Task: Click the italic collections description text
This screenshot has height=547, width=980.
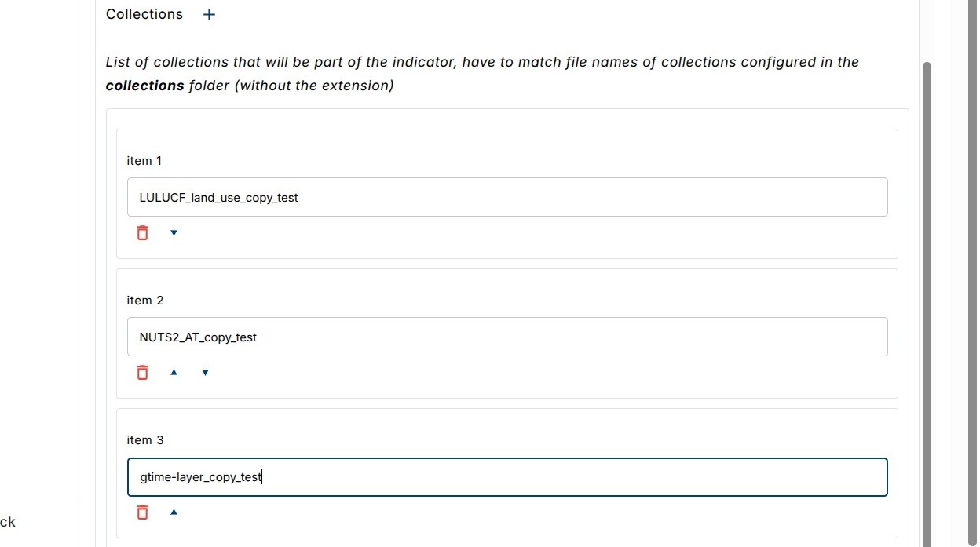Action: pos(482,63)
